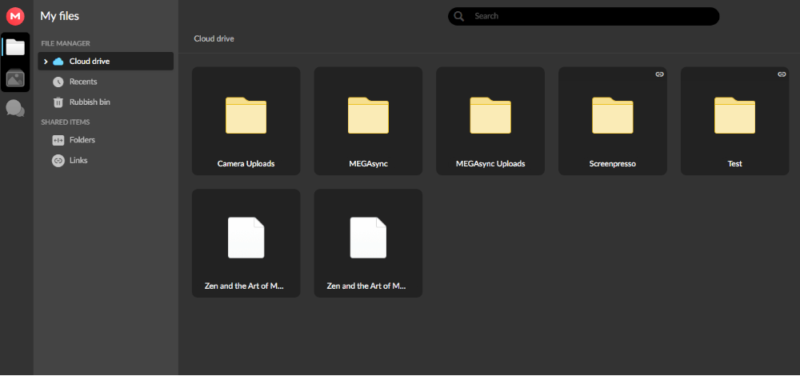This screenshot has width=800, height=376.
Task: Open the file manager folder icon in sidebar
Action: click(15, 47)
